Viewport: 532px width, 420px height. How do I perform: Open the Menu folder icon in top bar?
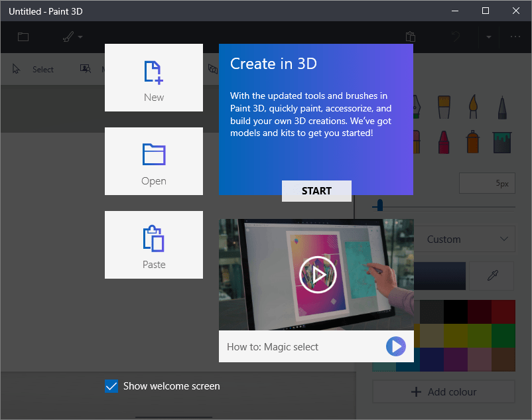coord(23,36)
